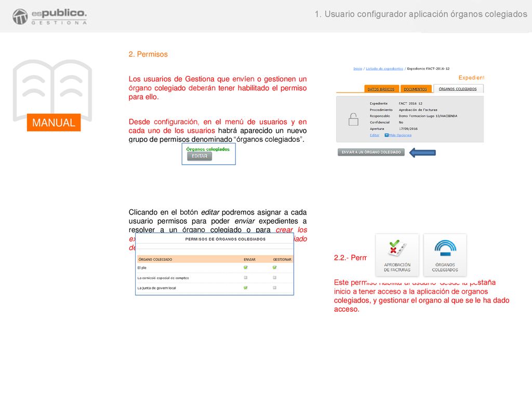Click the Editar link under Apertura
532x399 pixels.
point(374,135)
